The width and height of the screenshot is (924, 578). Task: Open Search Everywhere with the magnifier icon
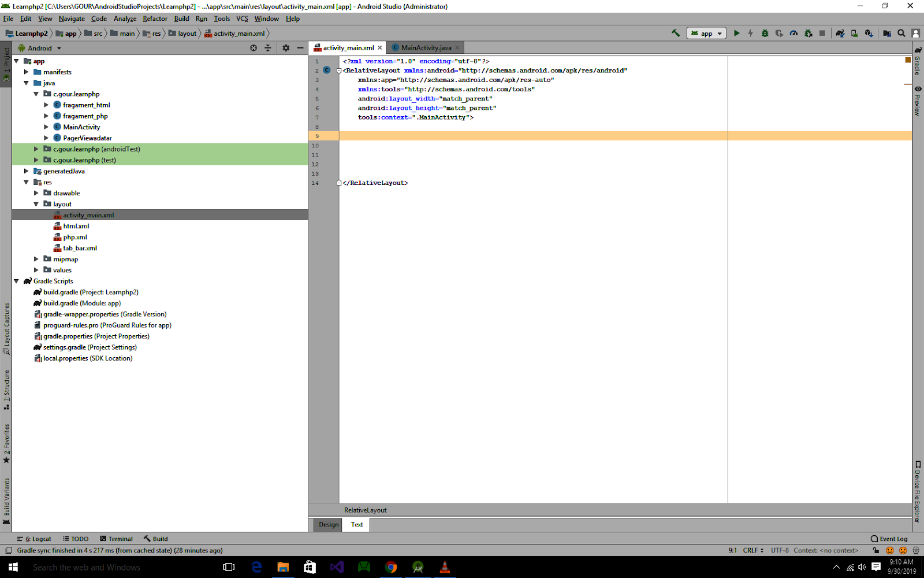pyautogui.click(x=901, y=33)
